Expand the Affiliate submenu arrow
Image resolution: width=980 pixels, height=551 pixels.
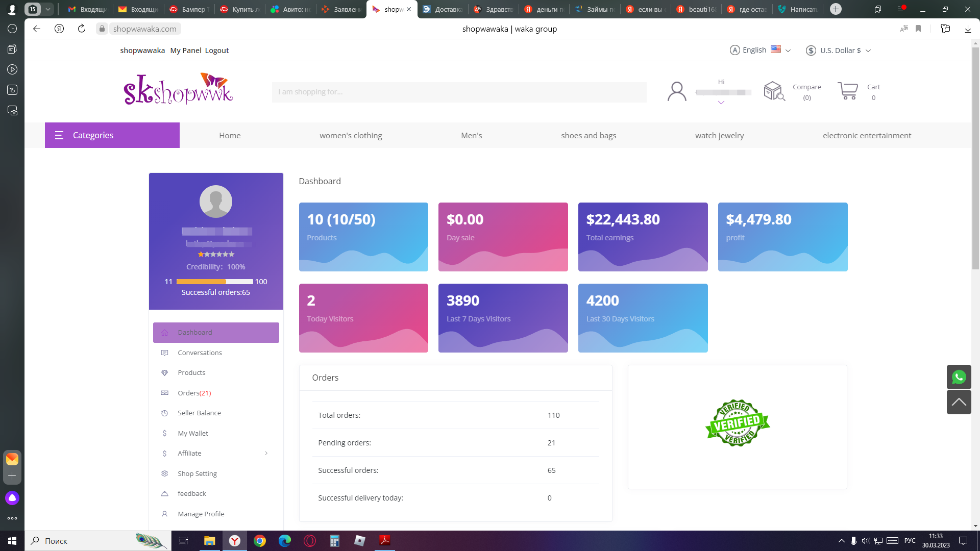[x=266, y=453]
